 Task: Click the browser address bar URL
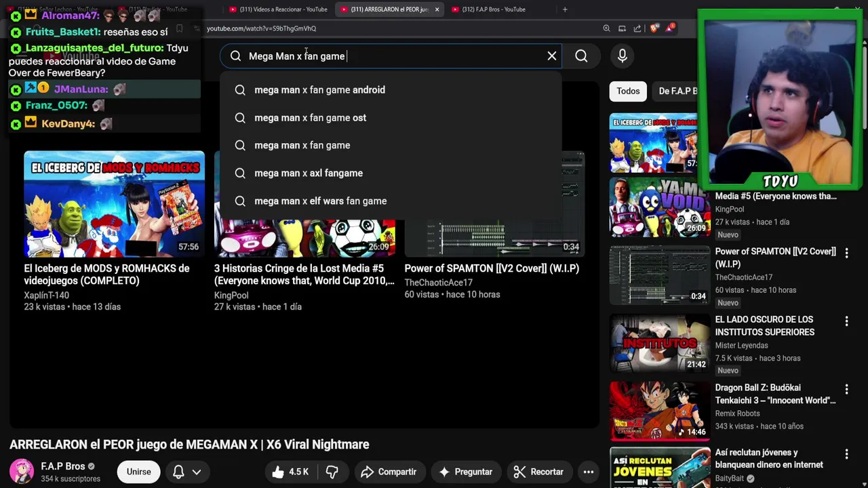(261, 28)
